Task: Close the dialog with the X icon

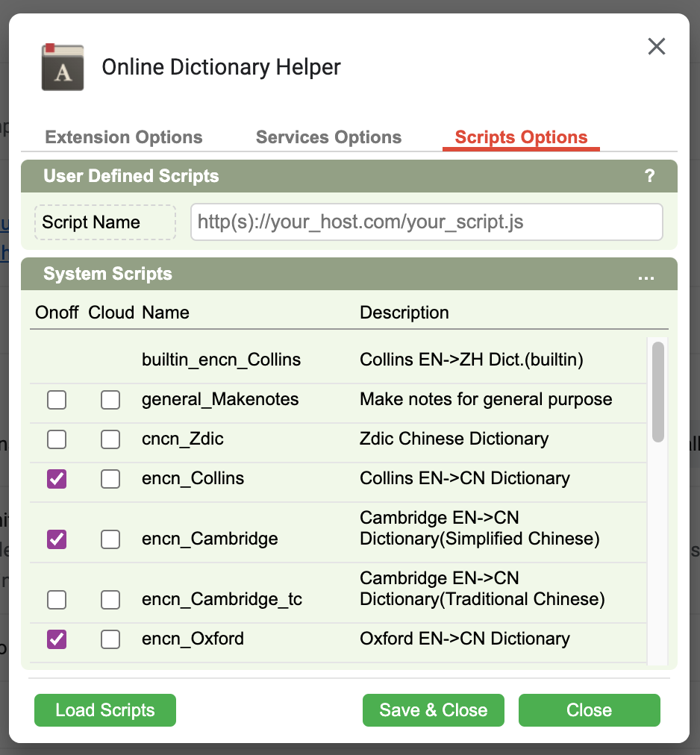Action: pyautogui.click(x=656, y=47)
